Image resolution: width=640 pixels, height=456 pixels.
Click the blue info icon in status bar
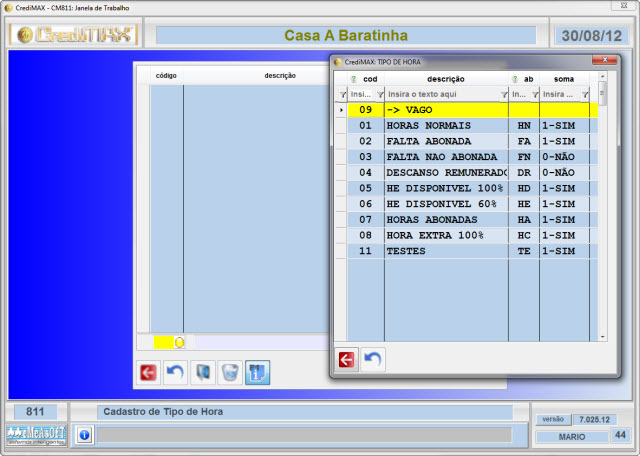coord(84,435)
